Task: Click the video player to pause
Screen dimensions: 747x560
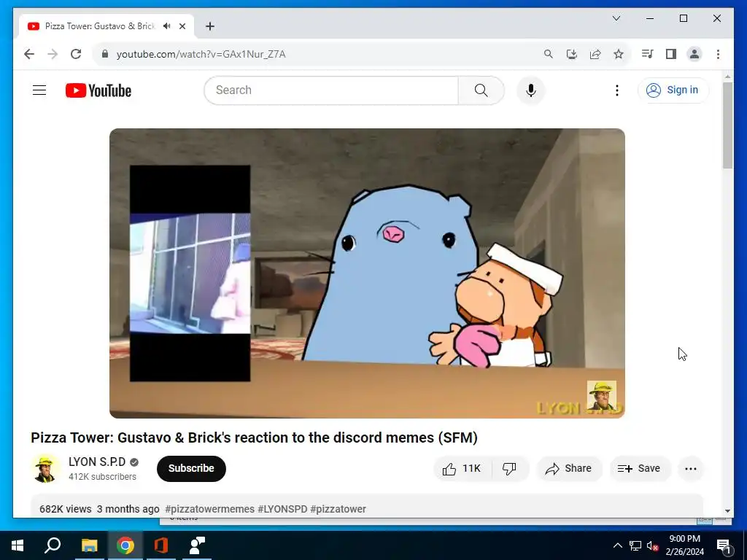Action: click(367, 273)
